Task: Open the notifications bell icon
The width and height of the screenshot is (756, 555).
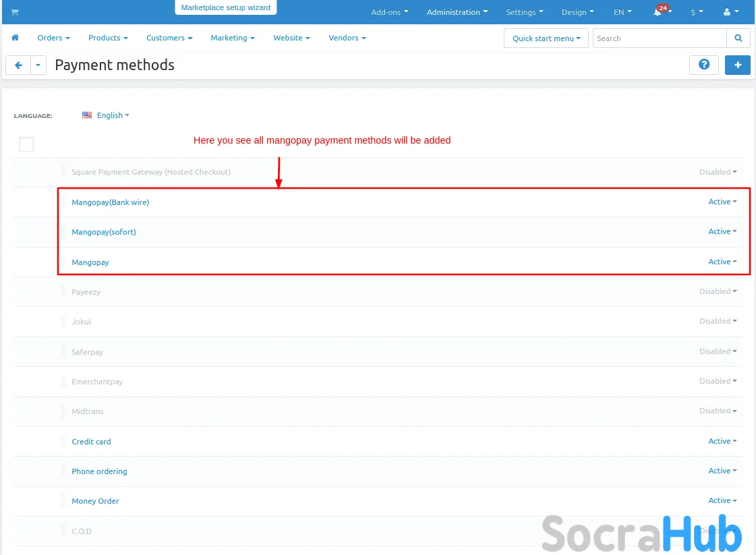Action: coord(658,12)
